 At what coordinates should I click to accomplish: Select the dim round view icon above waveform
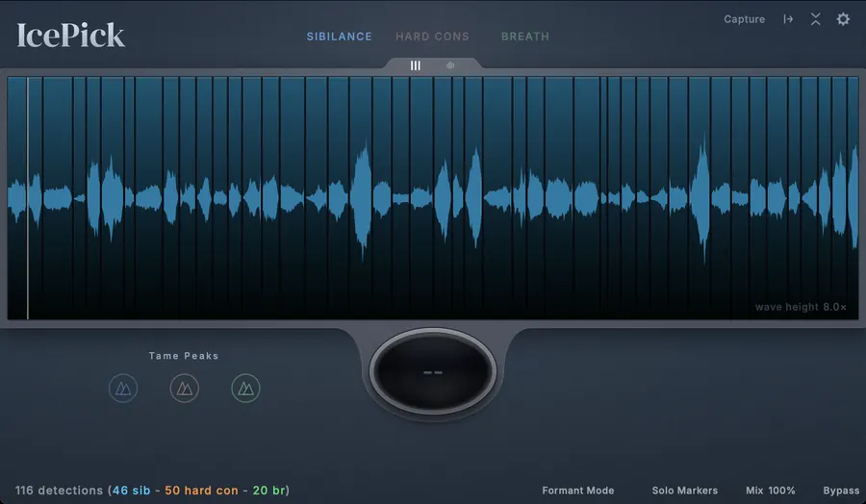[450, 65]
